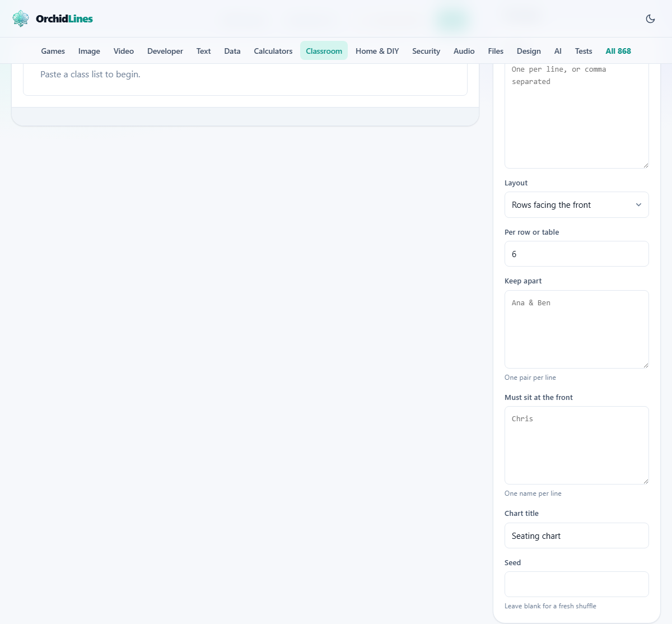Screen dimensions: 672x624
Task: Open the Files category
Action: pos(496,51)
